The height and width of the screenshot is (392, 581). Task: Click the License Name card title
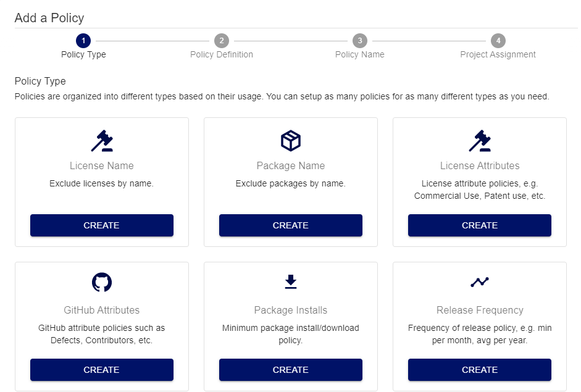(102, 165)
